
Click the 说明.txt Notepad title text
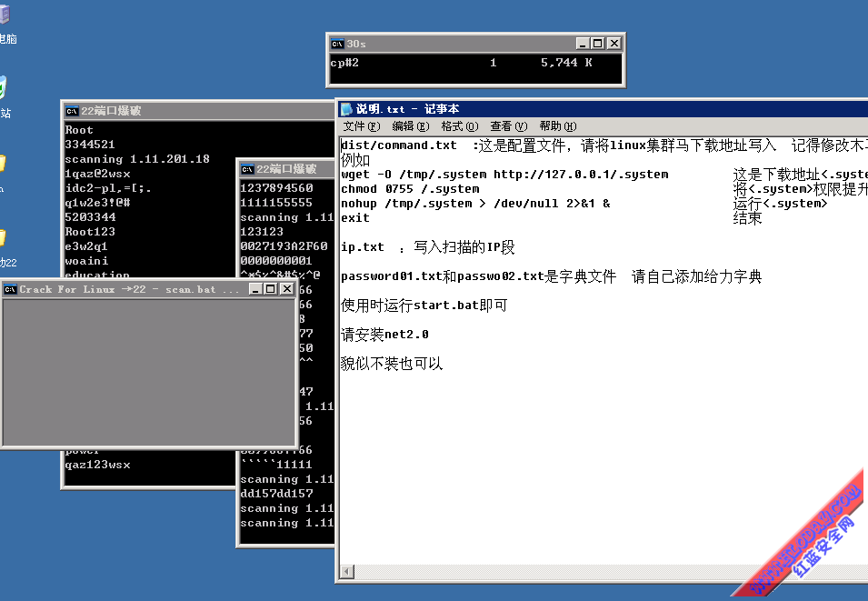tap(407, 109)
